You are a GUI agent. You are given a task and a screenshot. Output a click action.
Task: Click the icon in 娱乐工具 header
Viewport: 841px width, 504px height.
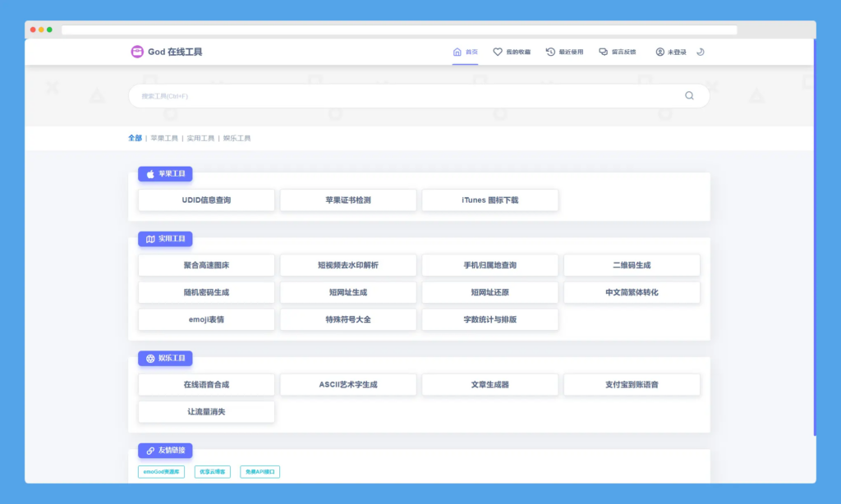(151, 359)
